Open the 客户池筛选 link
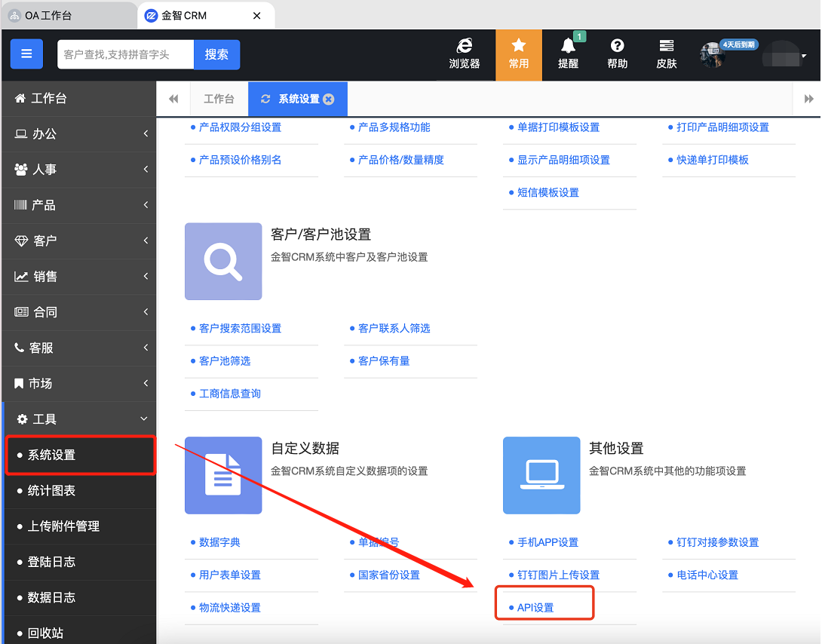 (225, 360)
